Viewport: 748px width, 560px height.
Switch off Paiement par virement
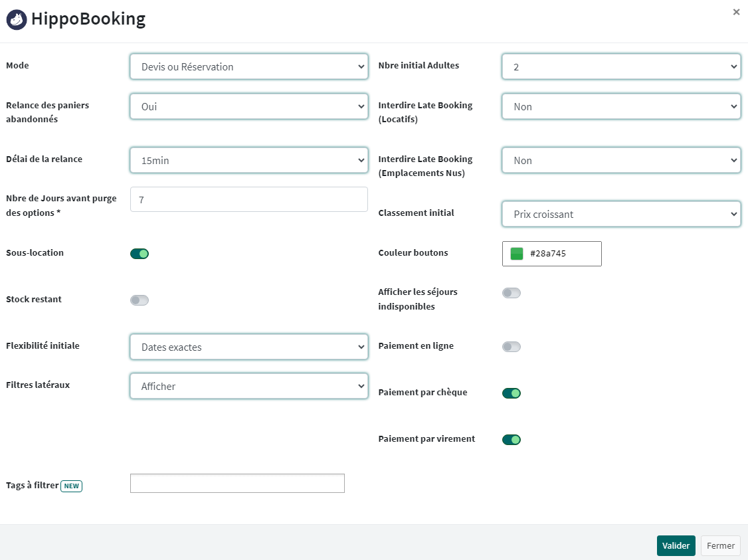[512, 440]
